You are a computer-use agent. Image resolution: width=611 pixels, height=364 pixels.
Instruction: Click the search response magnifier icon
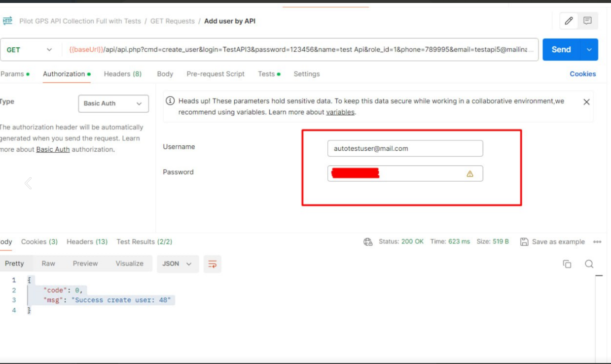[x=589, y=264]
